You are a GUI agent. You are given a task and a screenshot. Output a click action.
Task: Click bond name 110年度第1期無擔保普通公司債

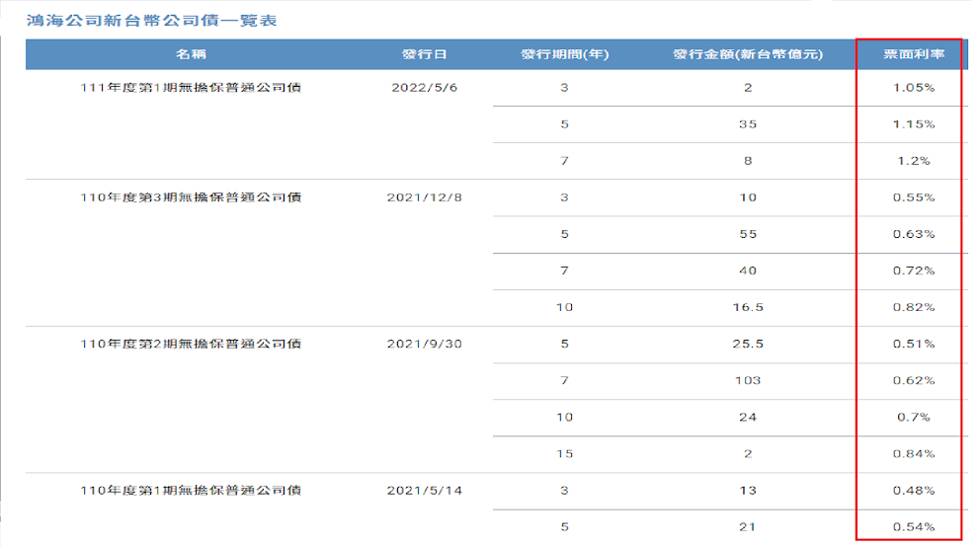[x=192, y=491]
